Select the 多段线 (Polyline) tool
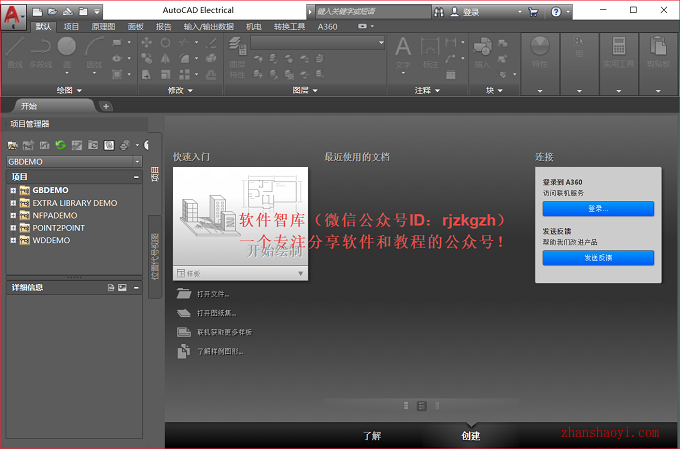 (41, 52)
